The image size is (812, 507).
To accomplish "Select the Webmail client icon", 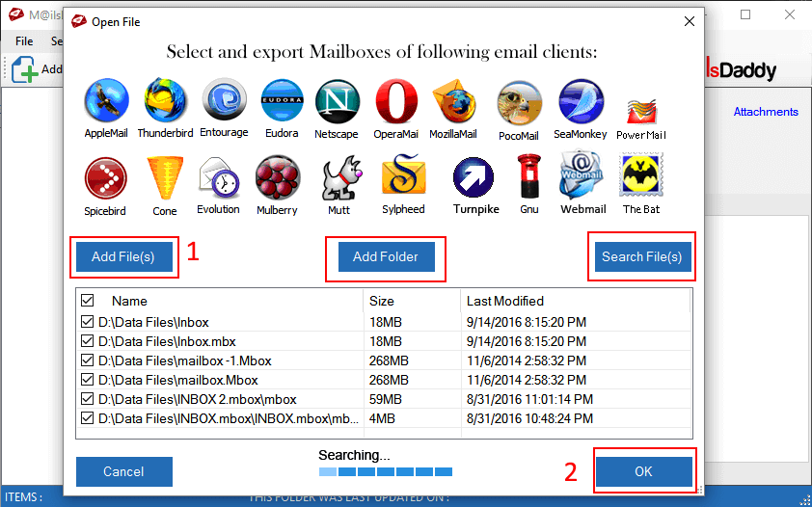I will (582, 175).
